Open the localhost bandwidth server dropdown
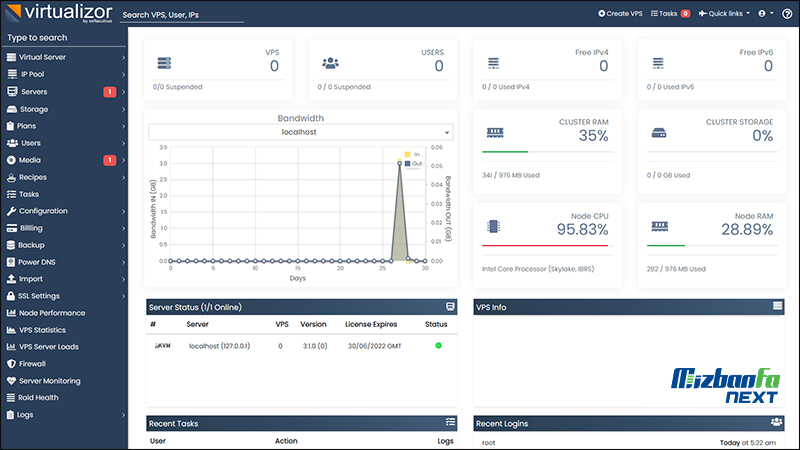Screen dimensions: 800x450 coord(300,132)
